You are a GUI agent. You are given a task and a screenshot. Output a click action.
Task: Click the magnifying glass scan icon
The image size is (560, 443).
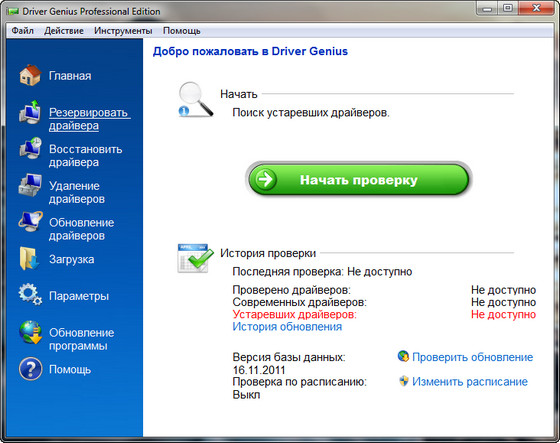pos(195,100)
